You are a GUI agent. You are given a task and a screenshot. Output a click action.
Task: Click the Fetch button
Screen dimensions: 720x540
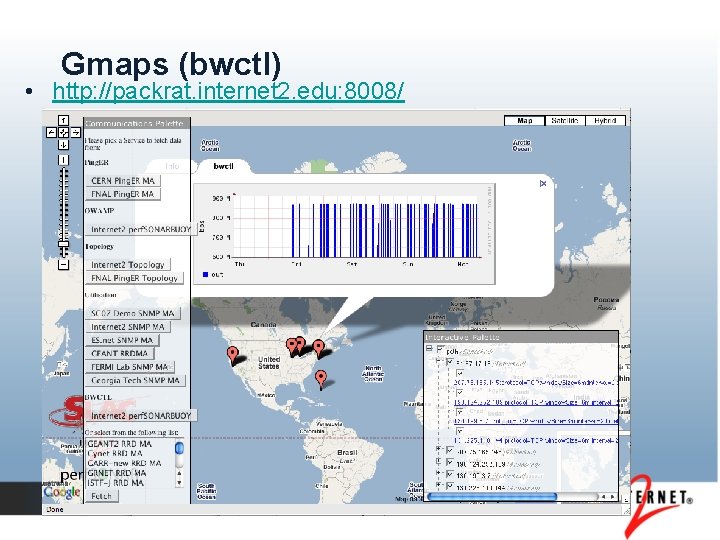(101, 496)
